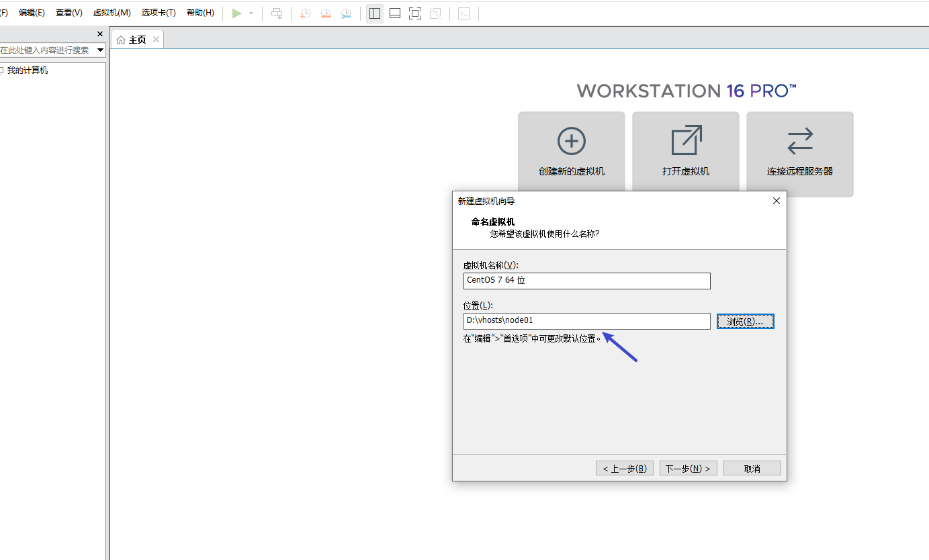Click 下一步(N) to continue wizard
Image resolution: width=929 pixels, height=560 pixels.
click(x=688, y=468)
